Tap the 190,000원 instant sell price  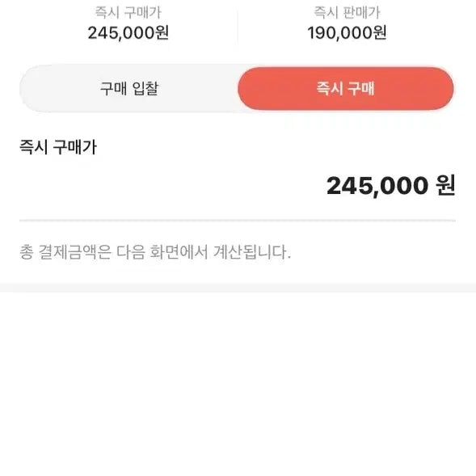(347, 32)
